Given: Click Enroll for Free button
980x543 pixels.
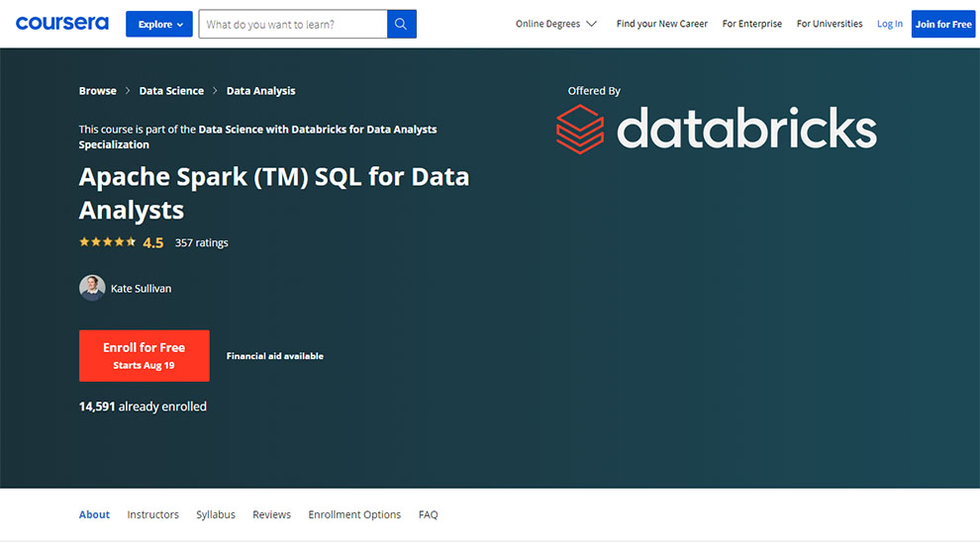Looking at the screenshot, I should [x=145, y=356].
